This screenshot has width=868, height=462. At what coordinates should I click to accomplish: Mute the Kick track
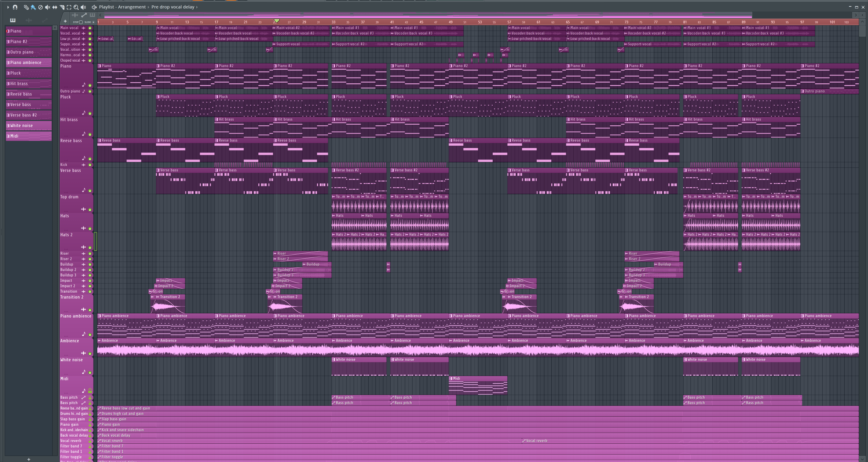click(x=90, y=165)
